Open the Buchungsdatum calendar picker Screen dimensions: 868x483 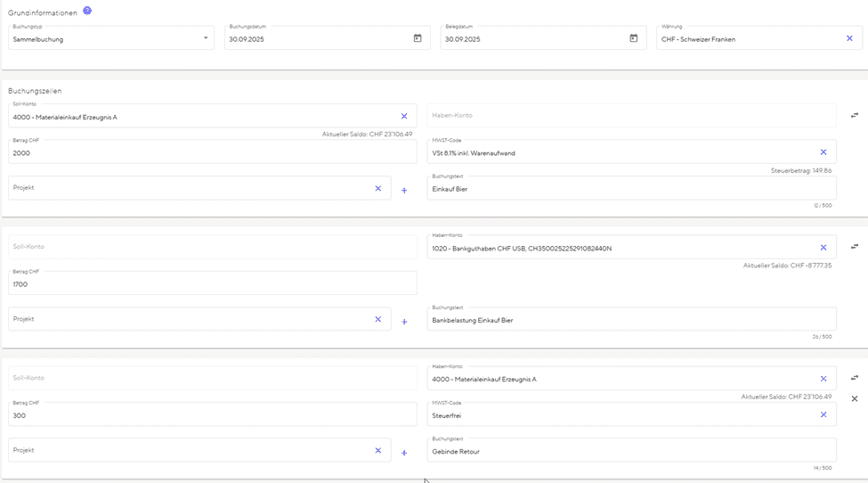(x=418, y=38)
